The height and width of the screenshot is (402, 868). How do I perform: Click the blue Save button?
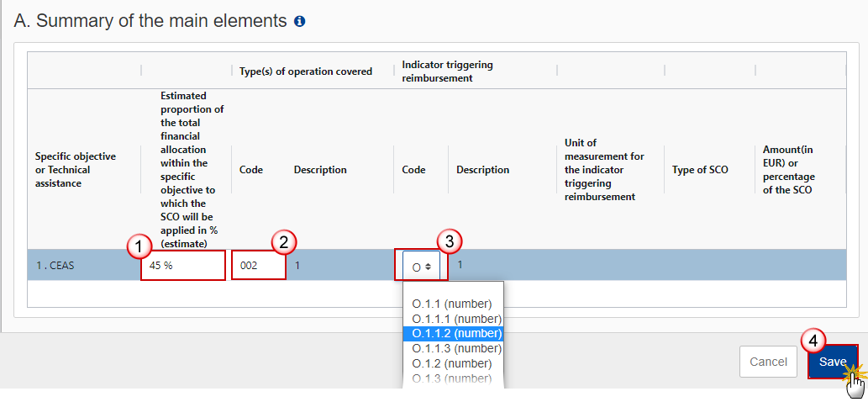pos(832,362)
